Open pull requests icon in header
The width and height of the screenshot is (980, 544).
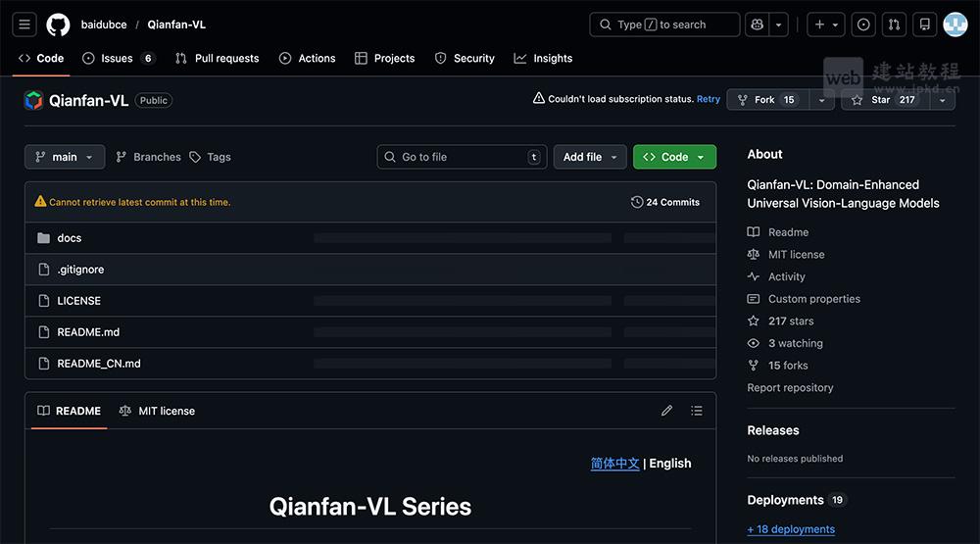[x=893, y=25]
